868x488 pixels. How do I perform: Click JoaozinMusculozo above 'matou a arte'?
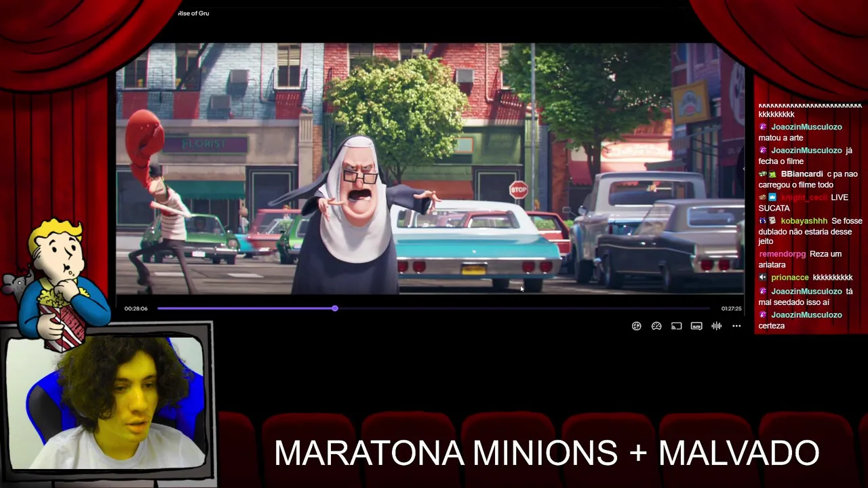point(806,127)
